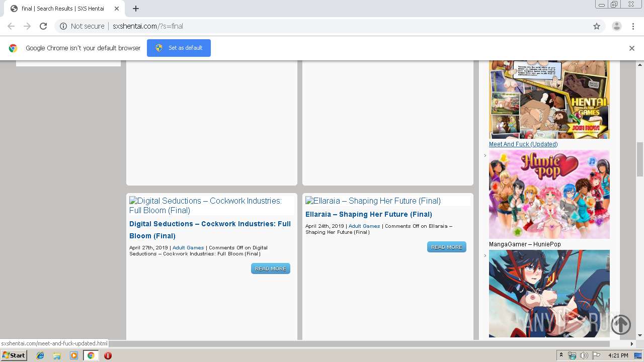Click the Set as default button
This screenshot has height=362, width=644.
[179, 48]
